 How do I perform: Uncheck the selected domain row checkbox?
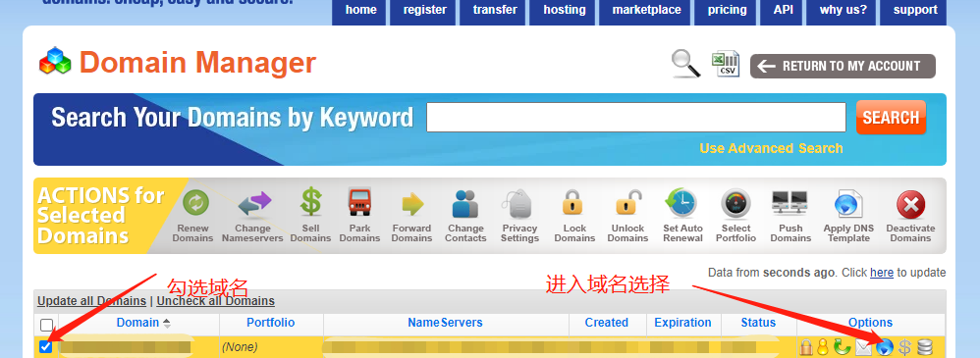pyautogui.click(x=45, y=346)
